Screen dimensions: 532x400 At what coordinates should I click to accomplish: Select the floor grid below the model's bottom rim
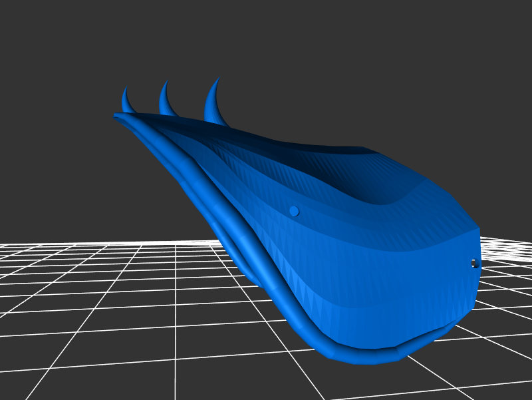click(372, 383)
